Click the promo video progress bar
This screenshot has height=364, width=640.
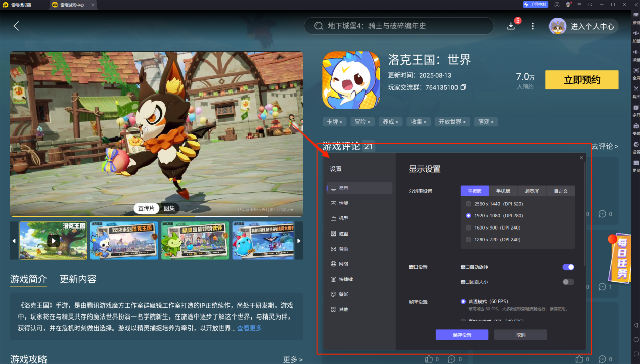(x=156, y=216)
